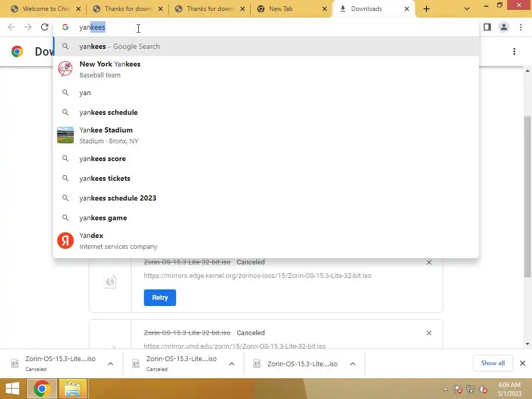Viewport: 532px width, 399px height.
Task: Choose the New York Yankees baseball team suggestion
Action: click(266, 69)
